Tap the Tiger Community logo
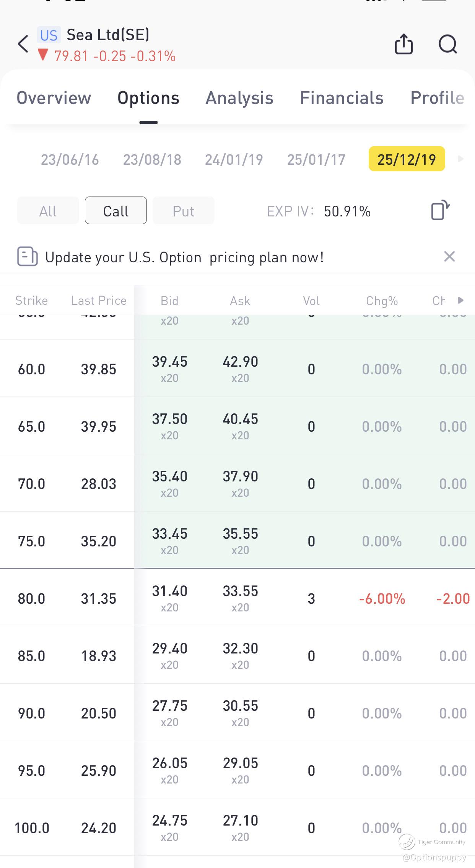This screenshot has width=475, height=868. coord(407,841)
